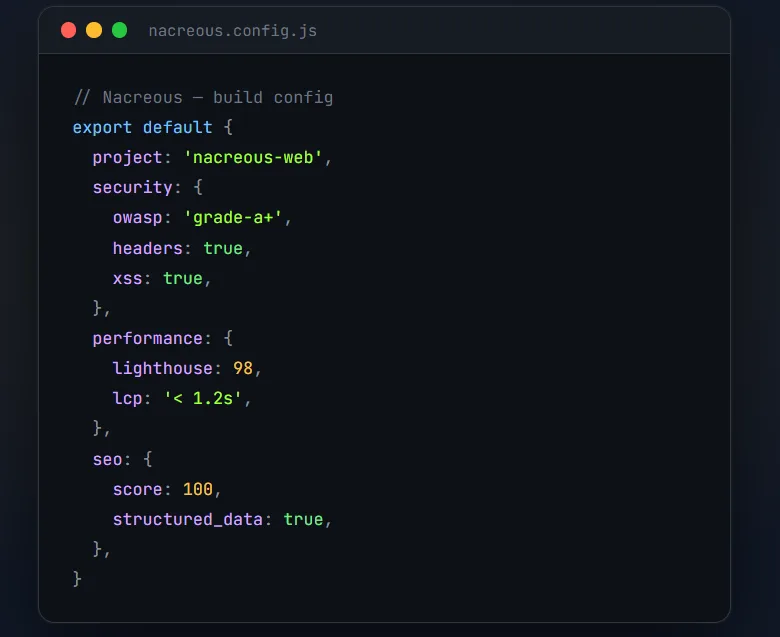Image resolution: width=780 pixels, height=637 pixels.
Task: Click the number 98
Action: [x=243, y=368]
